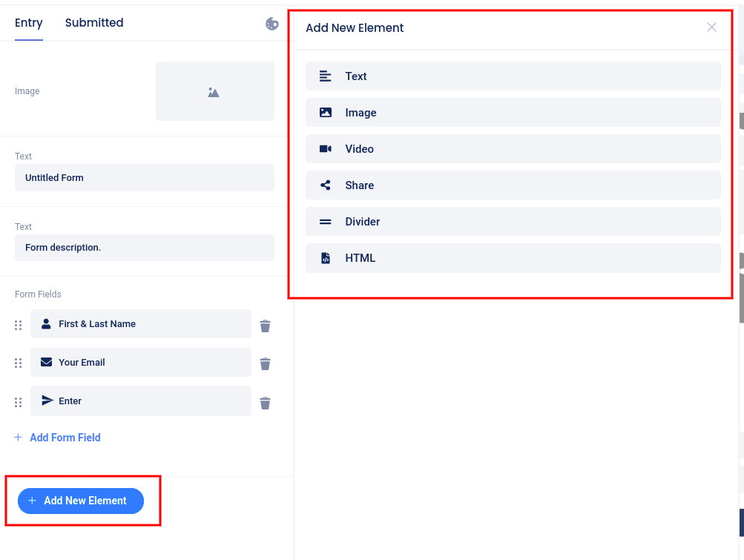Click drag handle beside First & Last Name
This screenshot has height=560, width=744.
point(19,325)
